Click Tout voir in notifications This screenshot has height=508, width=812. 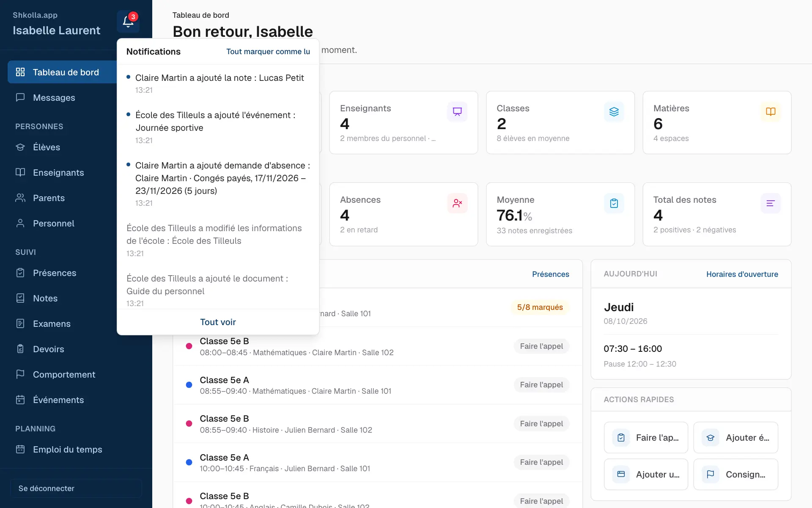coord(218,322)
